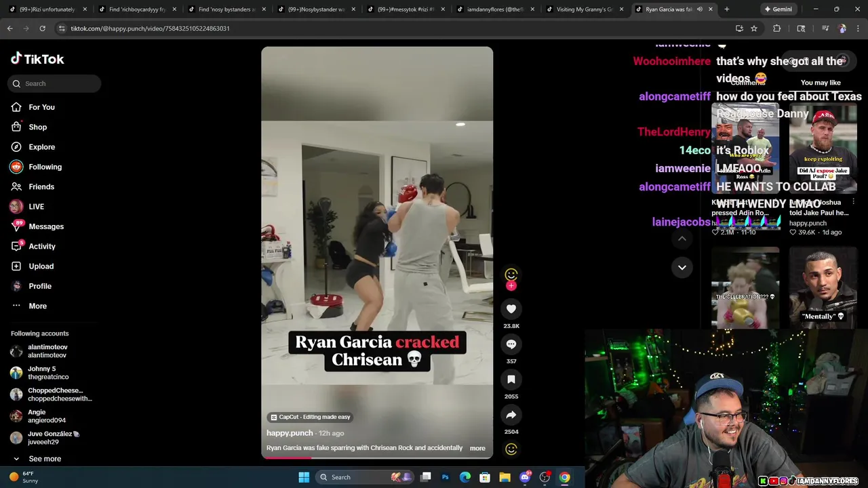Open the happy.punch avatar above the like button
Viewport: 868px width, 488px height.
pos(511,274)
